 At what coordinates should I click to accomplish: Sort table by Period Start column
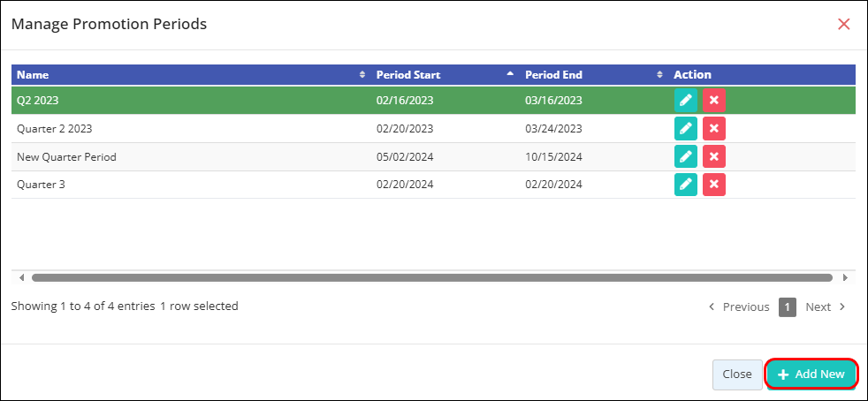pyautogui.click(x=442, y=75)
